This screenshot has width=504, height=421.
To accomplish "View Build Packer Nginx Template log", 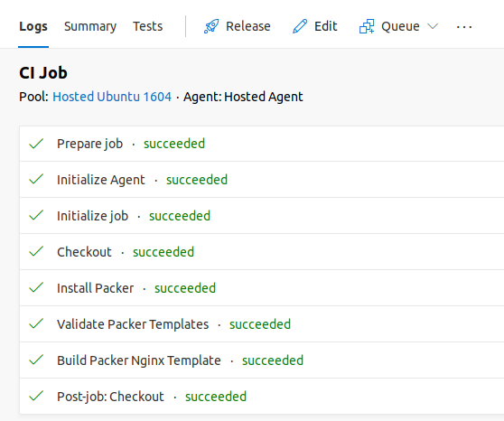I will (x=262, y=360).
